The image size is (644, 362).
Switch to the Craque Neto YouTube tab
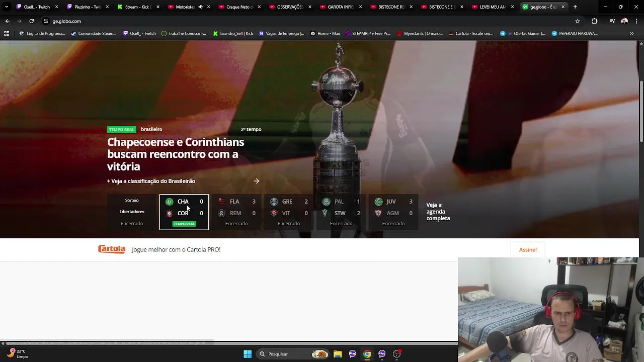pos(239,7)
